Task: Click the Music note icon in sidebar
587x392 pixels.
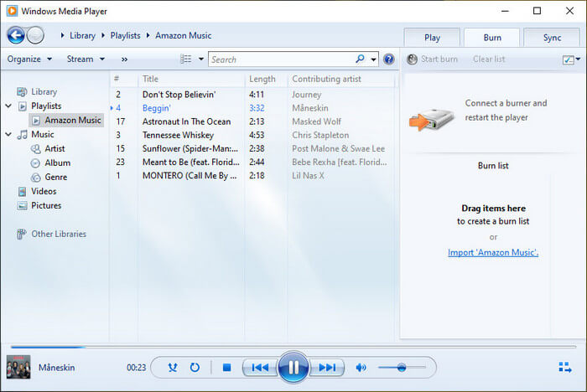Action: coord(23,135)
